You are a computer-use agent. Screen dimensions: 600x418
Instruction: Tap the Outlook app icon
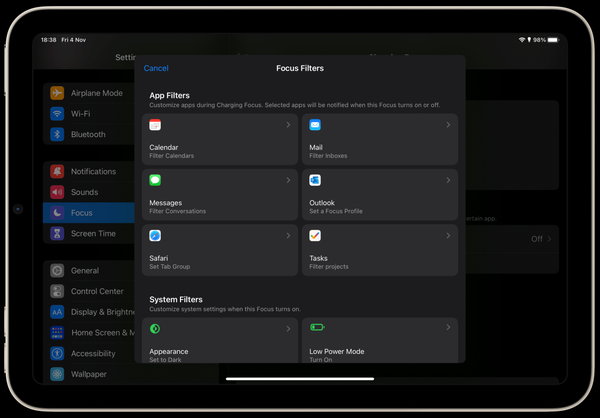coord(315,180)
